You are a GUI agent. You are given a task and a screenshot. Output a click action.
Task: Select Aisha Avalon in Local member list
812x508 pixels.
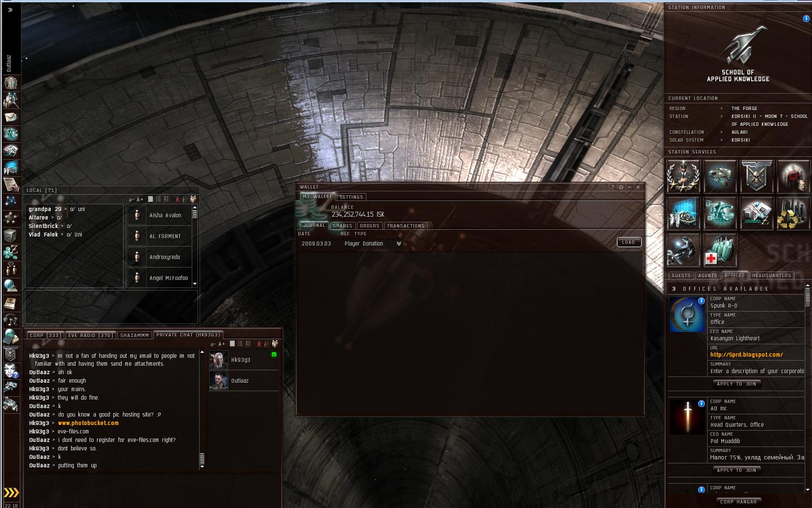tap(160, 215)
